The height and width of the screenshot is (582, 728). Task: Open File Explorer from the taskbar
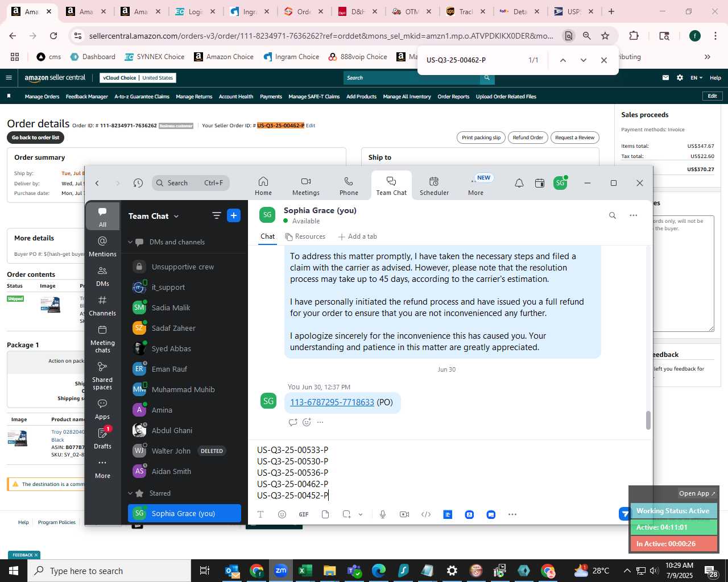point(330,571)
